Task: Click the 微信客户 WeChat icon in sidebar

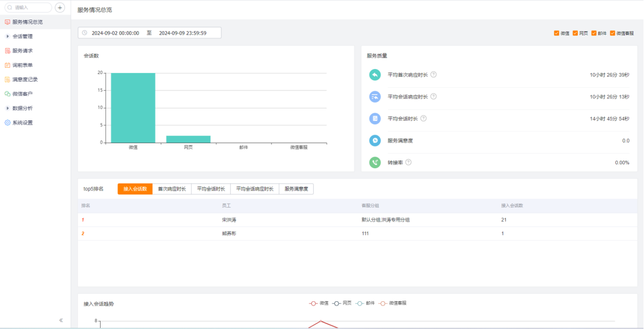Action: pyautogui.click(x=8, y=94)
